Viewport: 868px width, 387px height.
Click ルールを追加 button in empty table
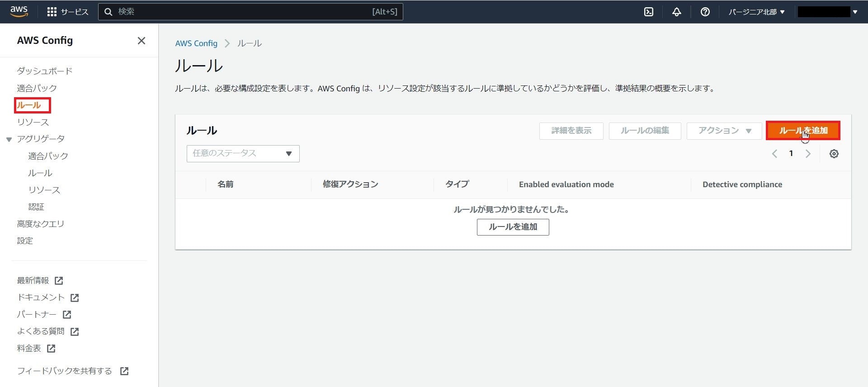pyautogui.click(x=513, y=227)
